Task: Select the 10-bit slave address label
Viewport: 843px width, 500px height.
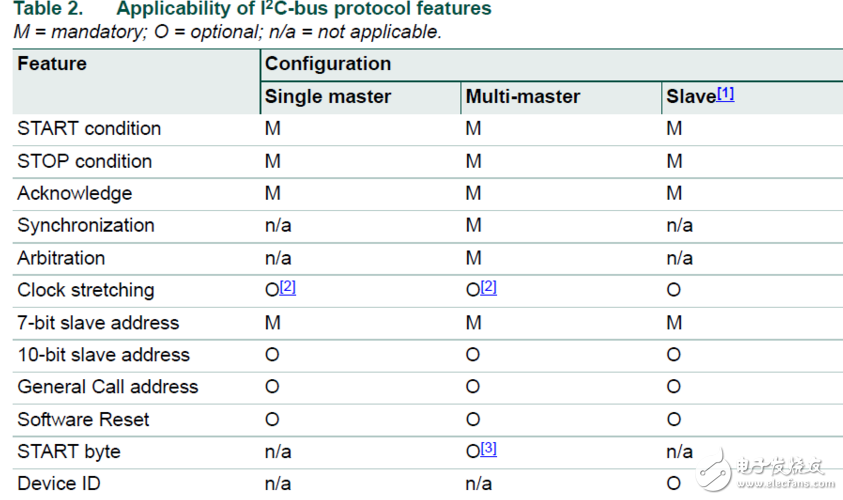Action: (x=103, y=355)
